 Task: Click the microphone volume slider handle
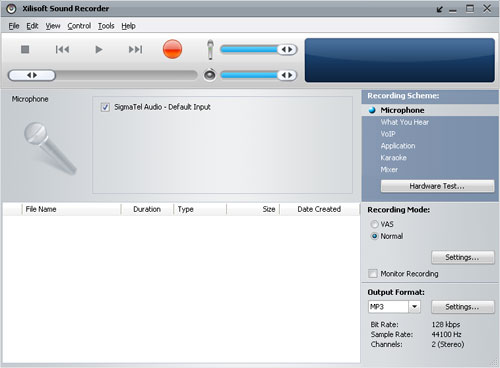point(287,50)
